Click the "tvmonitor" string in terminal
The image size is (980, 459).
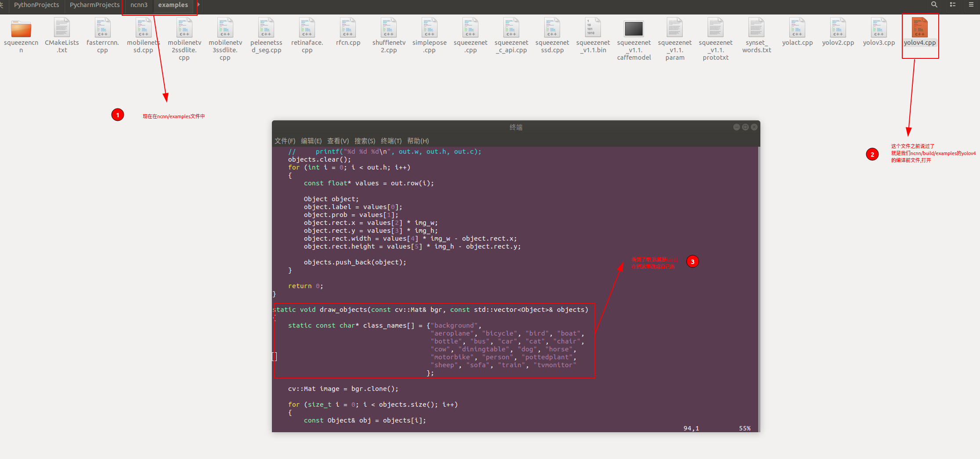pos(555,365)
